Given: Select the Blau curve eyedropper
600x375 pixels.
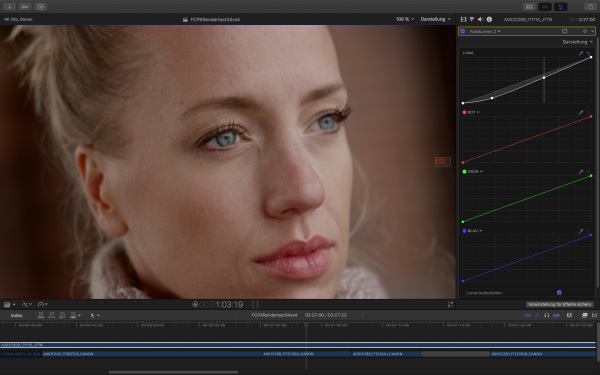Looking at the screenshot, I should (x=581, y=231).
